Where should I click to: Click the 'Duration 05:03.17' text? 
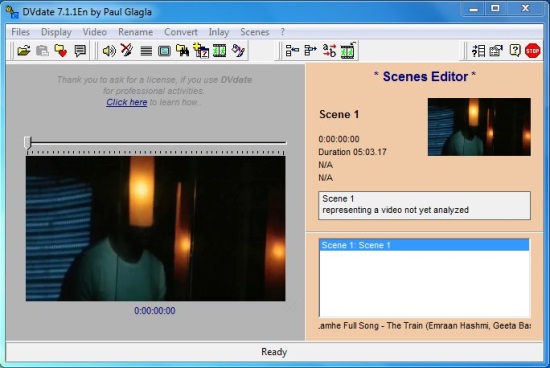pos(352,152)
